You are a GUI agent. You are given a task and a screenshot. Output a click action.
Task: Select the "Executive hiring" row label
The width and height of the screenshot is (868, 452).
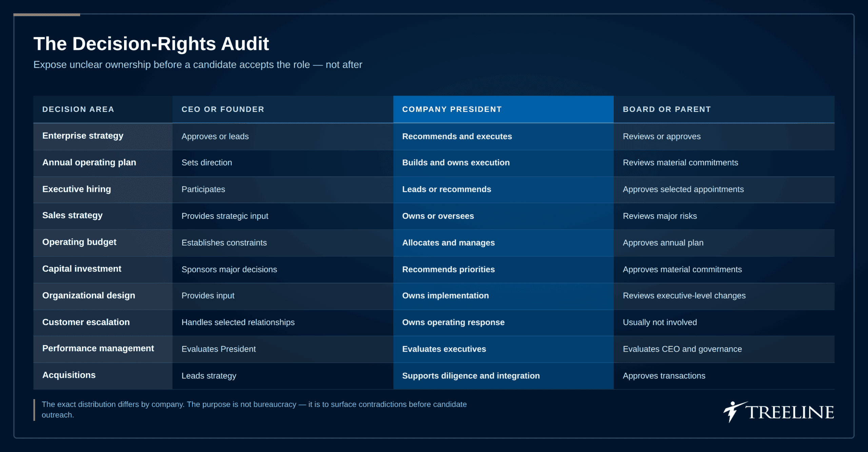click(77, 189)
